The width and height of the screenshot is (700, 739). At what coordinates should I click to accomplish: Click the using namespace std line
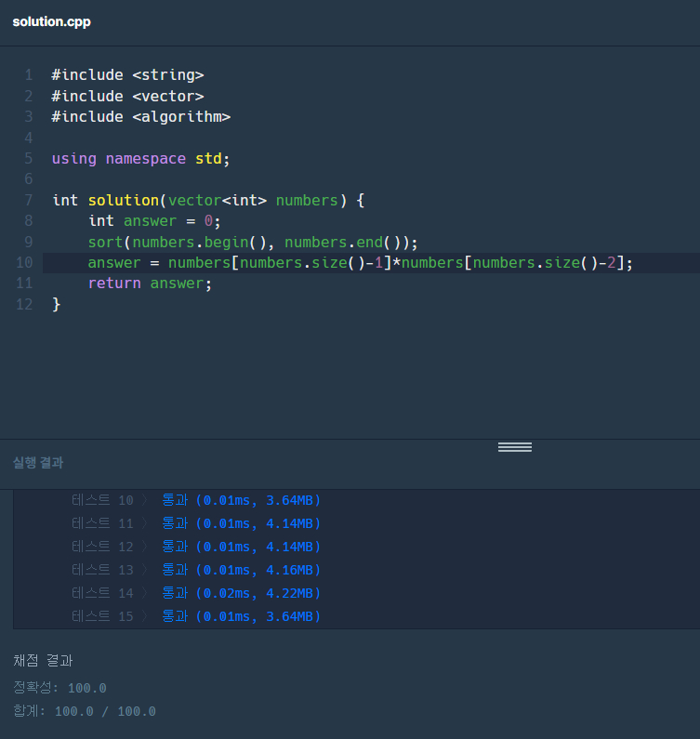[140, 158]
